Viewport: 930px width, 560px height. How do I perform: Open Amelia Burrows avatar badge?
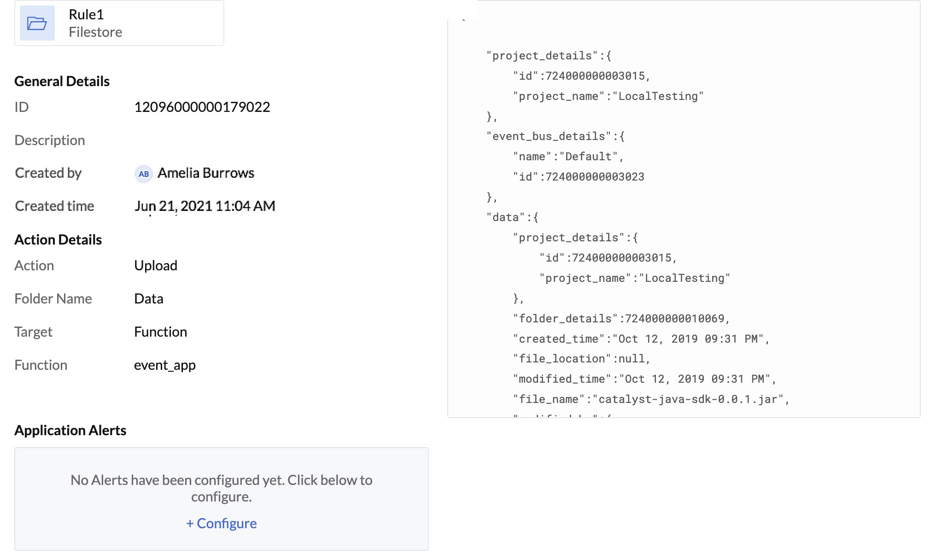pos(143,174)
